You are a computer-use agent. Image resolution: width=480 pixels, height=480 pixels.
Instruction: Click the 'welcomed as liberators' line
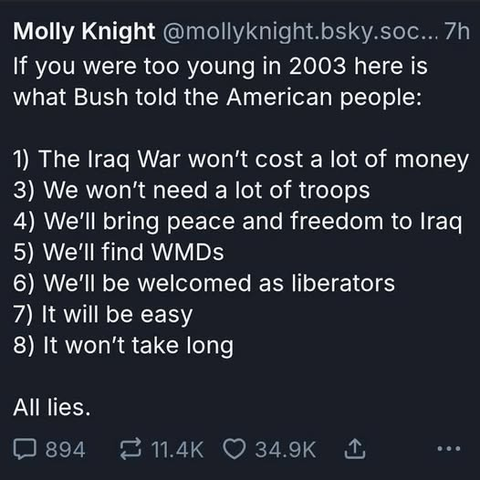[204, 283]
